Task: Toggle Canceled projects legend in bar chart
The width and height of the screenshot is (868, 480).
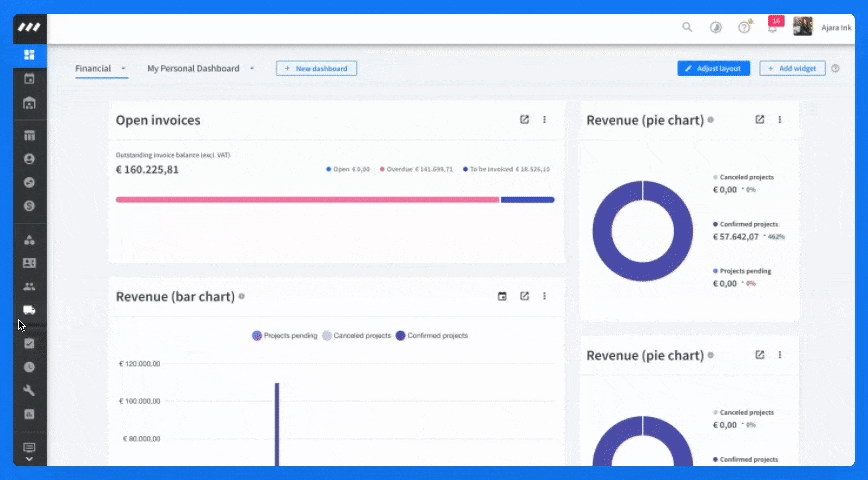Action: pos(356,336)
